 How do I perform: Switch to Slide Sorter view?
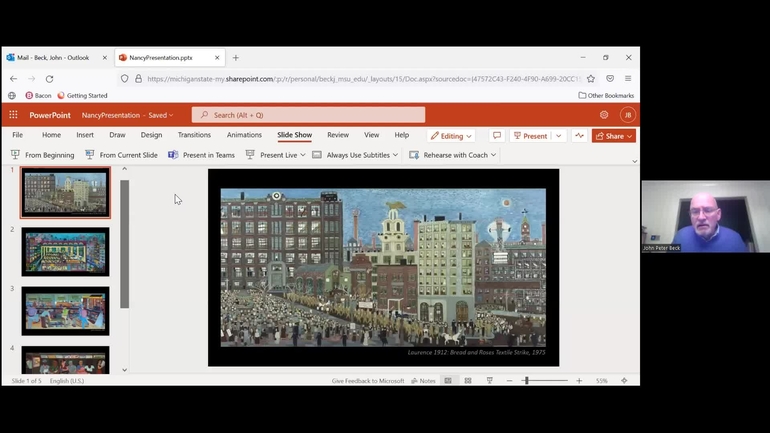[x=468, y=380]
